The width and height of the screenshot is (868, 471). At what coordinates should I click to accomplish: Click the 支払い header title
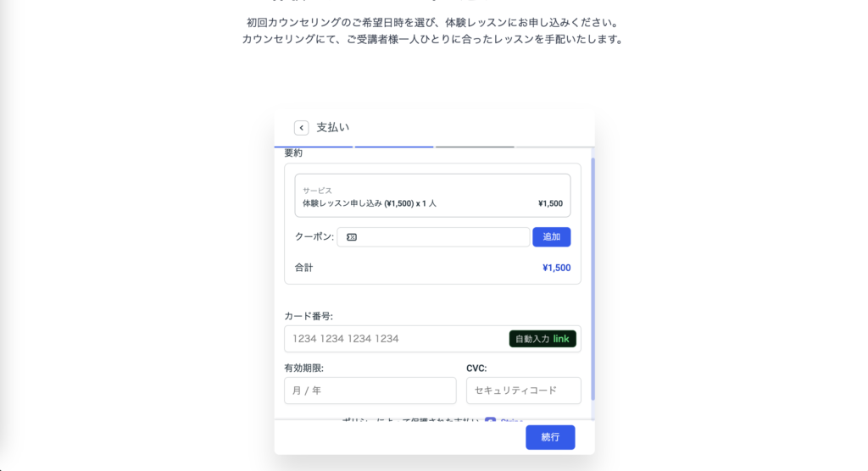332,128
